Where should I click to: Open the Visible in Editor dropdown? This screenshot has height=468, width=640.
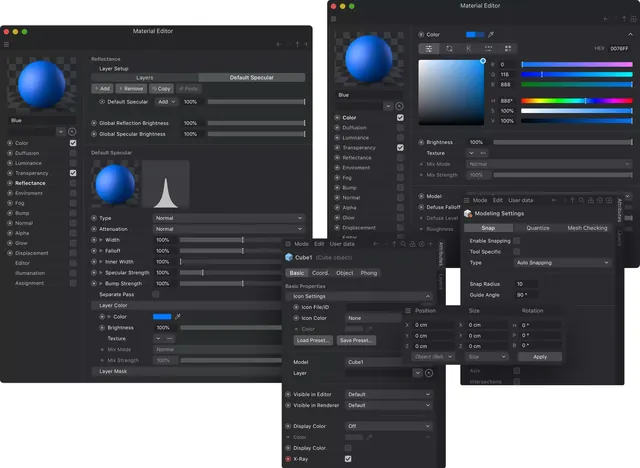point(389,395)
